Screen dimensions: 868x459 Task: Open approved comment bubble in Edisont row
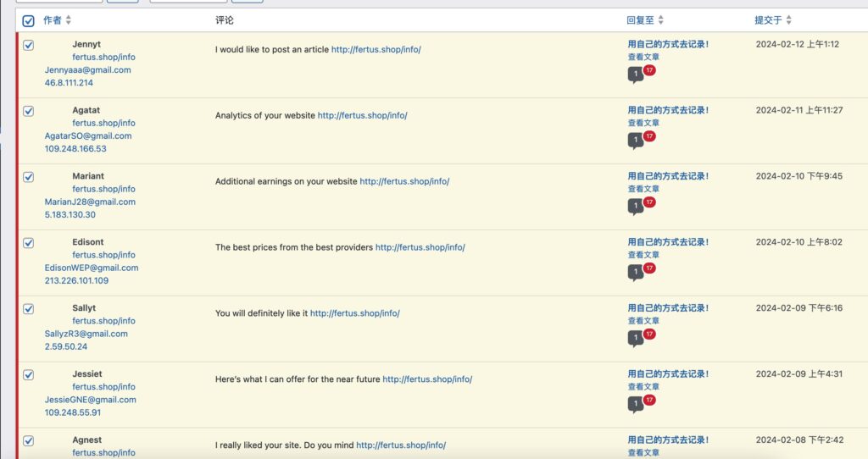(635, 272)
